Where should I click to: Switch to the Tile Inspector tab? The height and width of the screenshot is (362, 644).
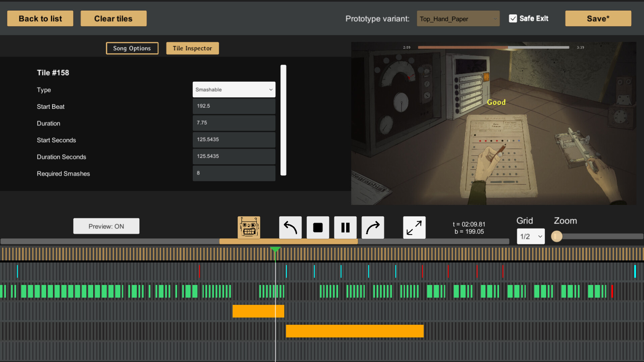click(x=193, y=48)
